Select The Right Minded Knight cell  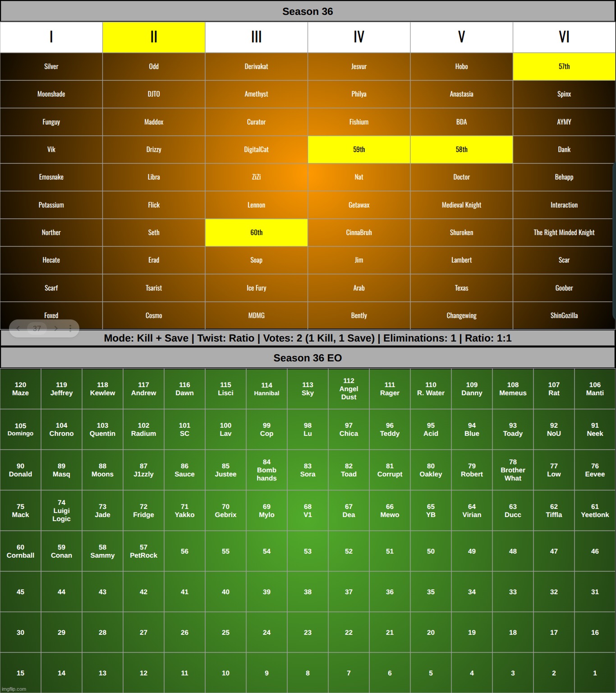click(x=564, y=232)
